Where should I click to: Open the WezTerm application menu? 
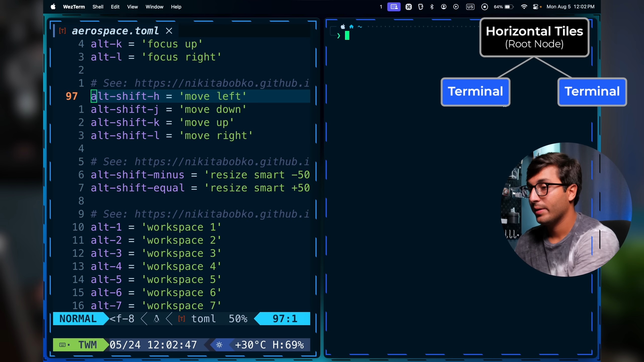pyautogui.click(x=74, y=7)
